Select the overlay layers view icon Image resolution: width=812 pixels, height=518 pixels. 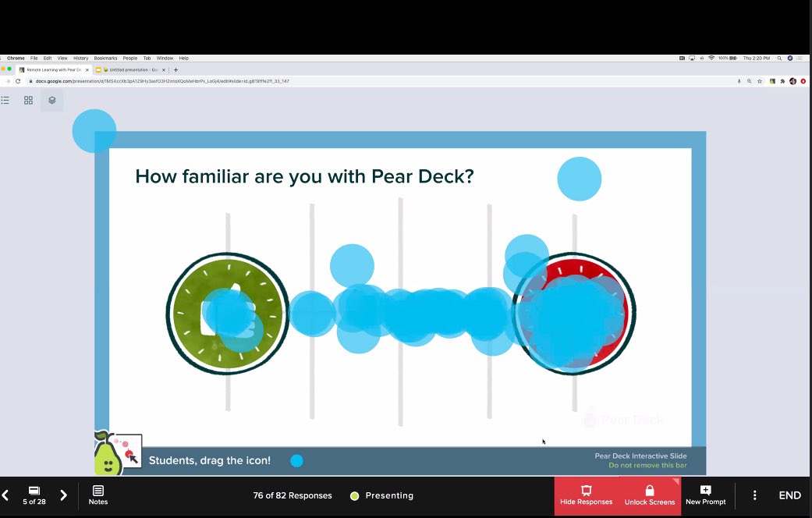coord(51,101)
